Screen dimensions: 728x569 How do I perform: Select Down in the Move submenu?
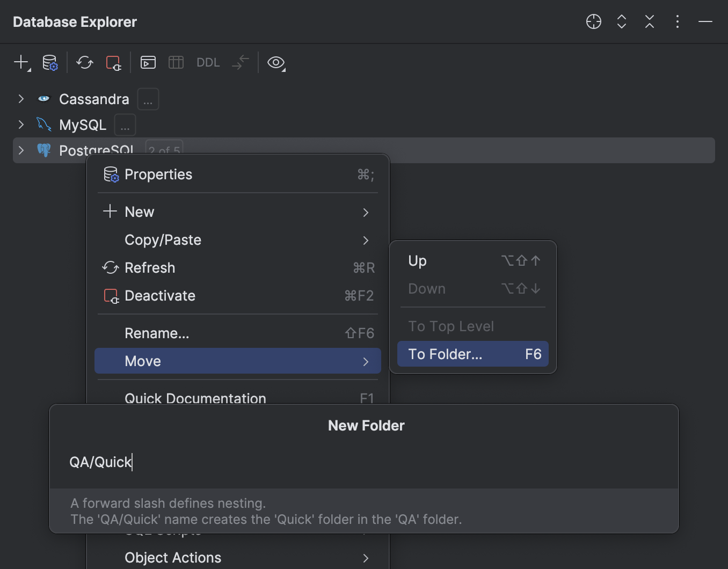point(473,289)
